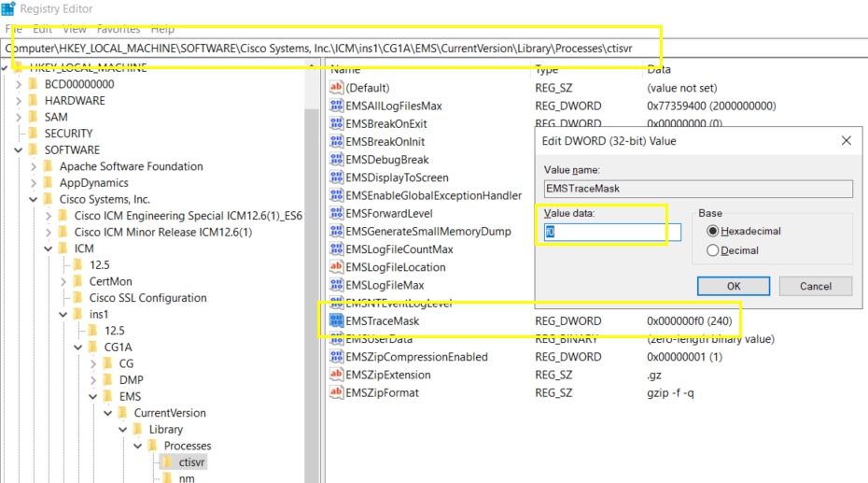Open the Favorites menu
This screenshot has width=868, height=483.
[x=119, y=29]
